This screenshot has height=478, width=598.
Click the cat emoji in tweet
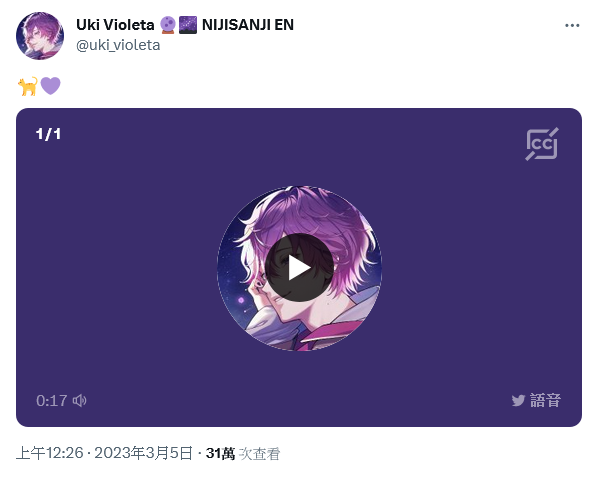pyautogui.click(x=28, y=86)
